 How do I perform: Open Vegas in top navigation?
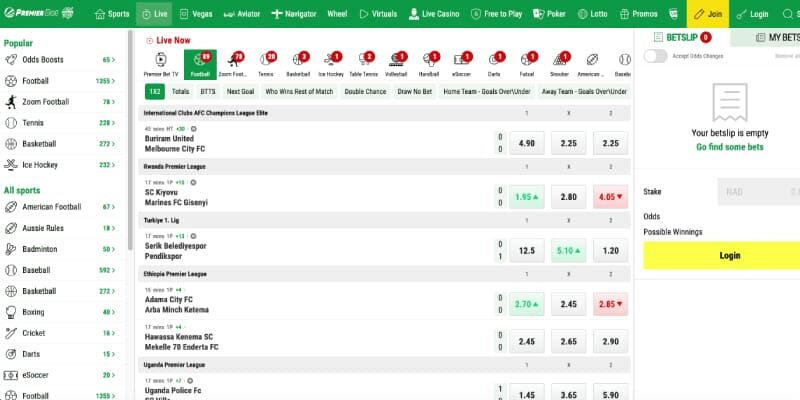(x=196, y=14)
